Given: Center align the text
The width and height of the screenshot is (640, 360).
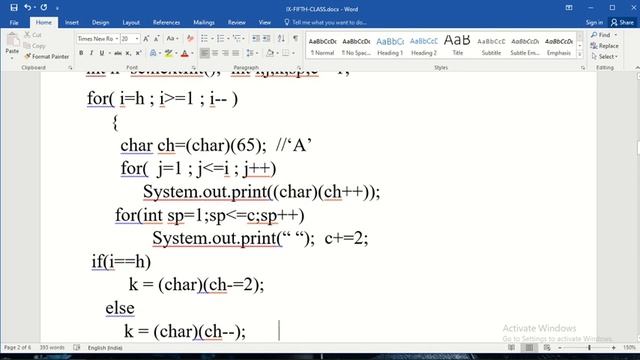Looking at the screenshot, I should pyautogui.click(x=215, y=53).
